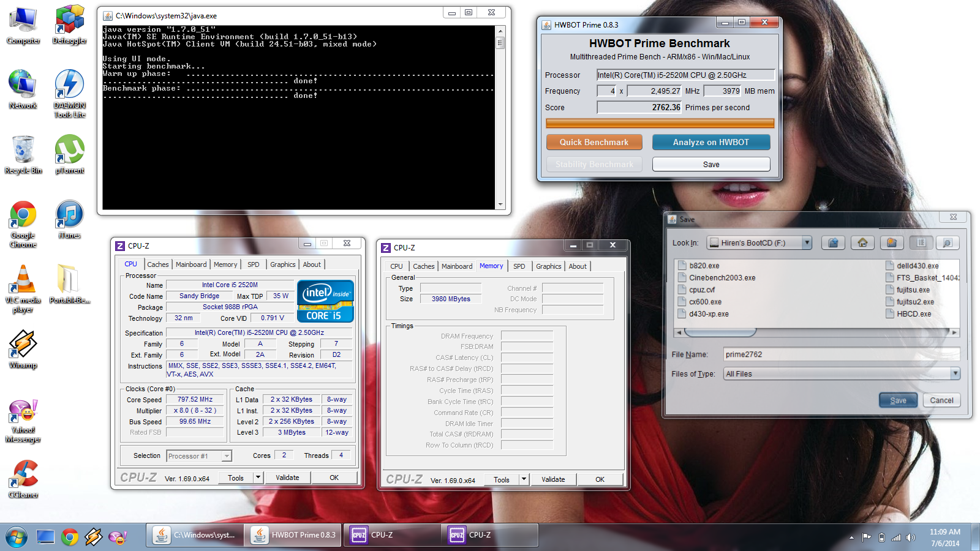Image resolution: width=980 pixels, height=551 pixels.
Task: Click the java console vertical scrollbar
Action: 500,118
